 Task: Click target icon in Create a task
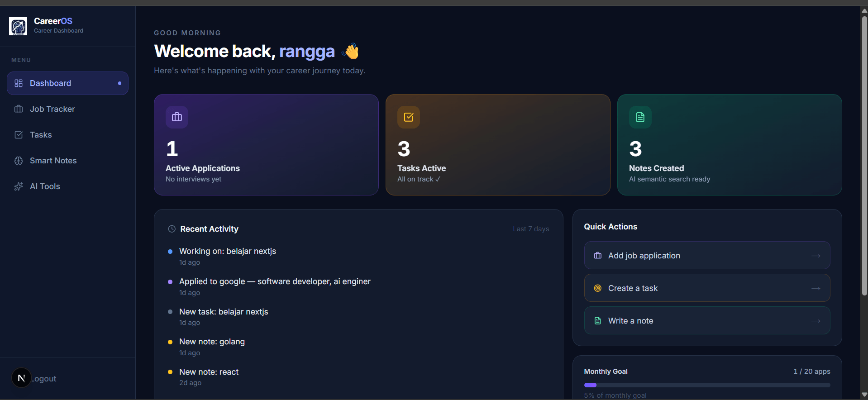[598, 288]
